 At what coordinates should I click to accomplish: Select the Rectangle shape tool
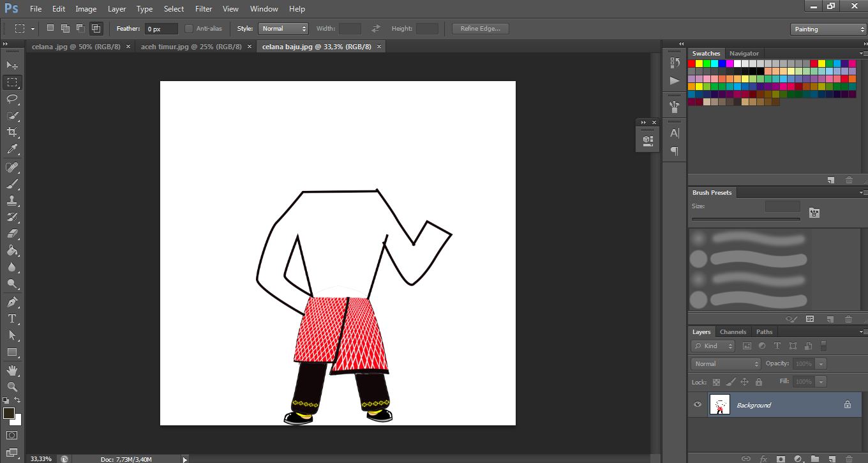12,352
